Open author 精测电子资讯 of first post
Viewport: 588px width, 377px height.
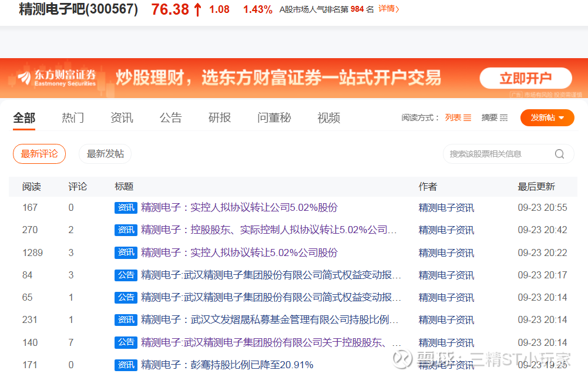pos(446,207)
